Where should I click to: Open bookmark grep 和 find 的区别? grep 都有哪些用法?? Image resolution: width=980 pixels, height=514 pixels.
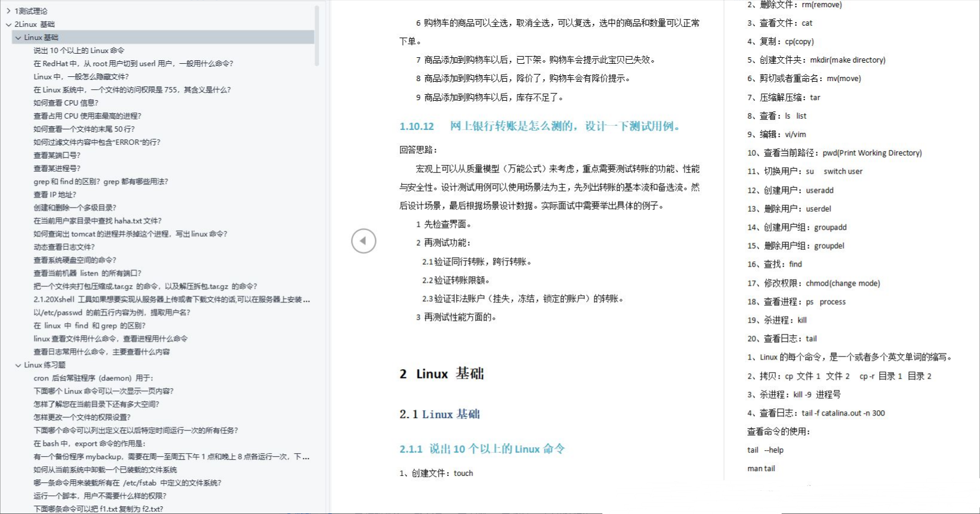coord(101,182)
